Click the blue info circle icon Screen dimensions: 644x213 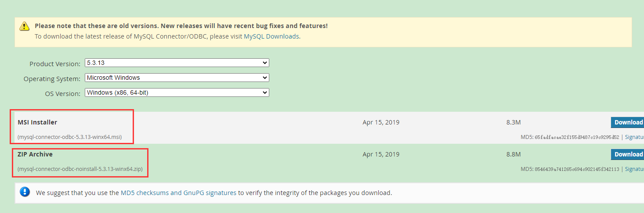tap(25, 192)
